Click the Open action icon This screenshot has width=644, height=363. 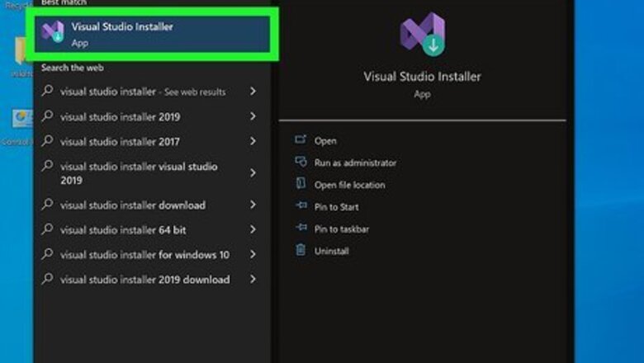[301, 139]
